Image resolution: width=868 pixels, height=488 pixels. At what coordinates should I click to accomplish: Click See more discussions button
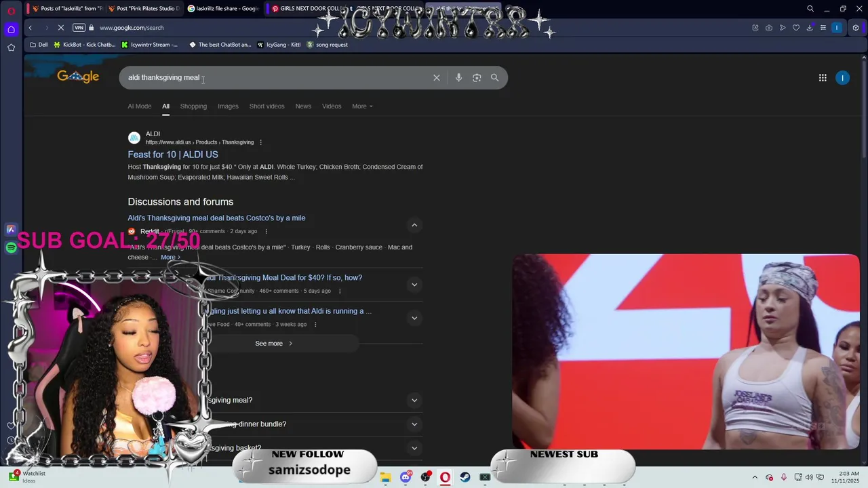274,344
